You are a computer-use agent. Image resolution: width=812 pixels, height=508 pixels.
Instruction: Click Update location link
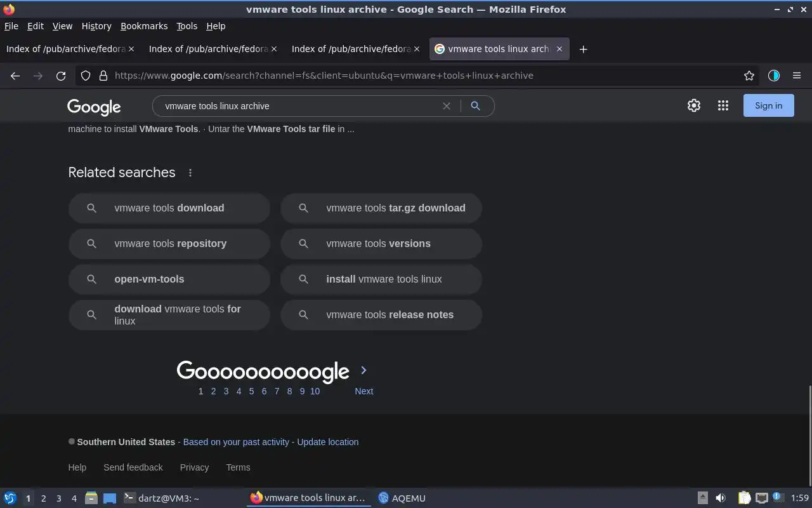pos(328,442)
